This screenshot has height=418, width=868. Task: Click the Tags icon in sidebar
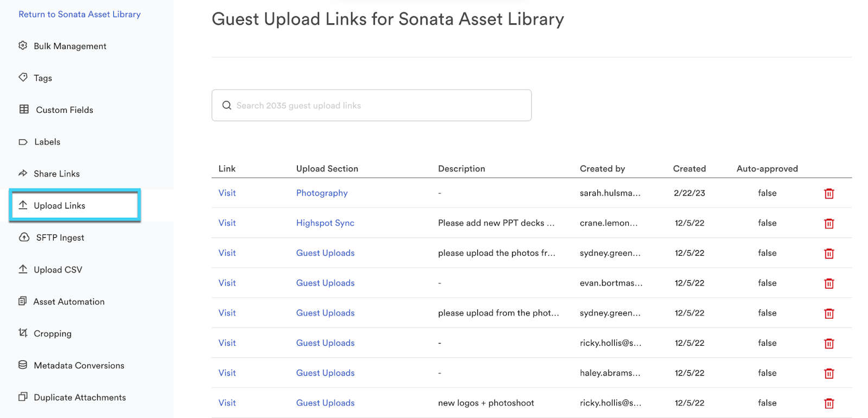click(x=23, y=78)
